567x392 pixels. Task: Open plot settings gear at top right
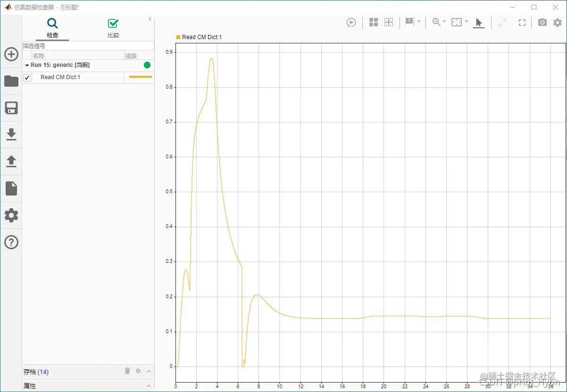tap(558, 22)
